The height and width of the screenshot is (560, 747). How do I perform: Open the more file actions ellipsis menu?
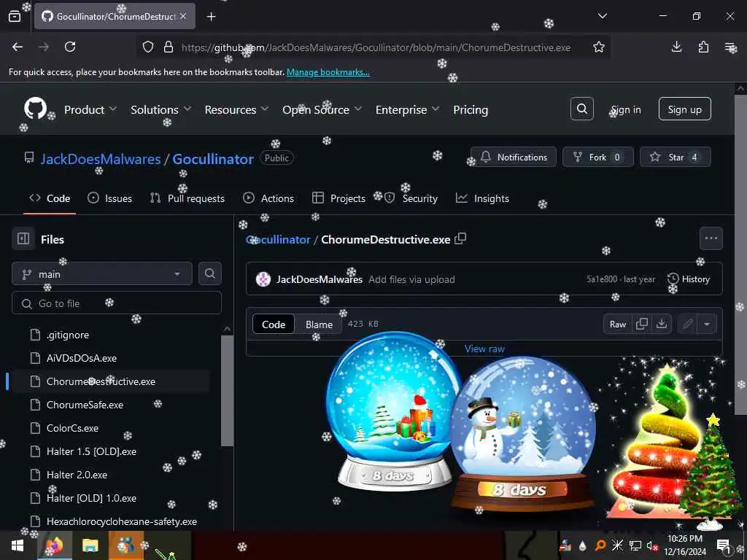[711, 238]
